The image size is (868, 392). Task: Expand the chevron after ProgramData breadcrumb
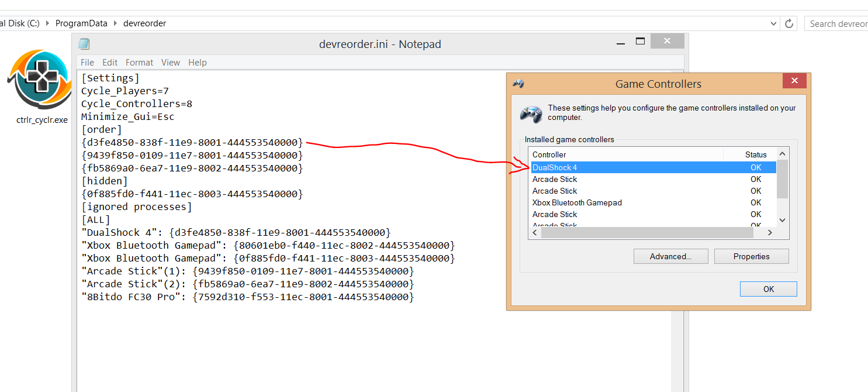click(115, 23)
